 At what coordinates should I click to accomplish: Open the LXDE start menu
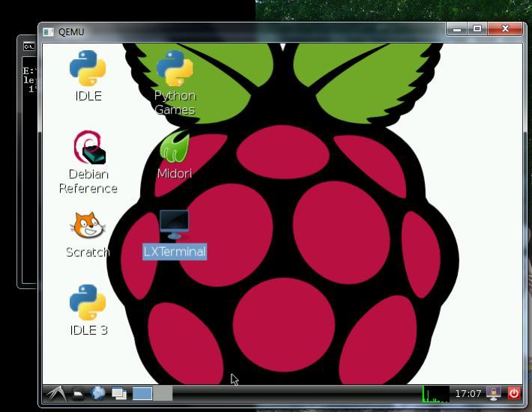[x=56, y=393]
